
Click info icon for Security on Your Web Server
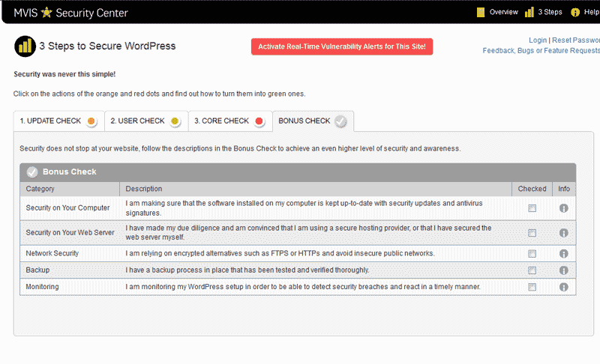point(564,233)
